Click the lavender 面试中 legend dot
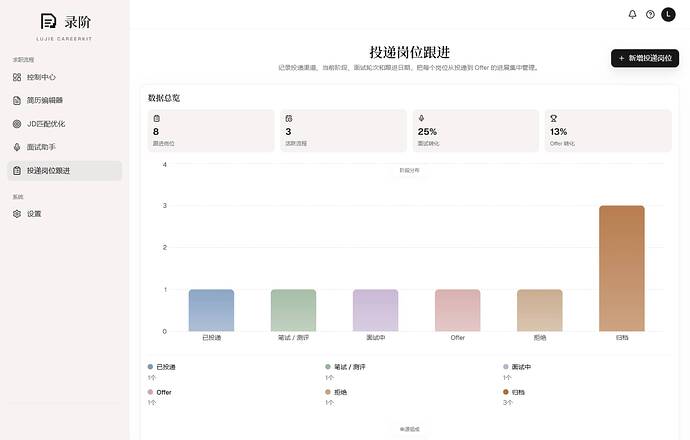 [x=506, y=367]
